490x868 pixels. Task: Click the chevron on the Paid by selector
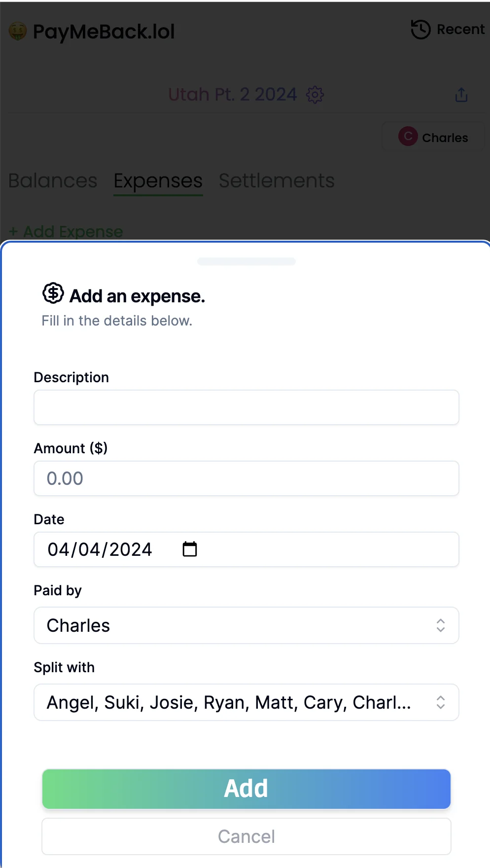pyautogui.click(x=441, y=625)
